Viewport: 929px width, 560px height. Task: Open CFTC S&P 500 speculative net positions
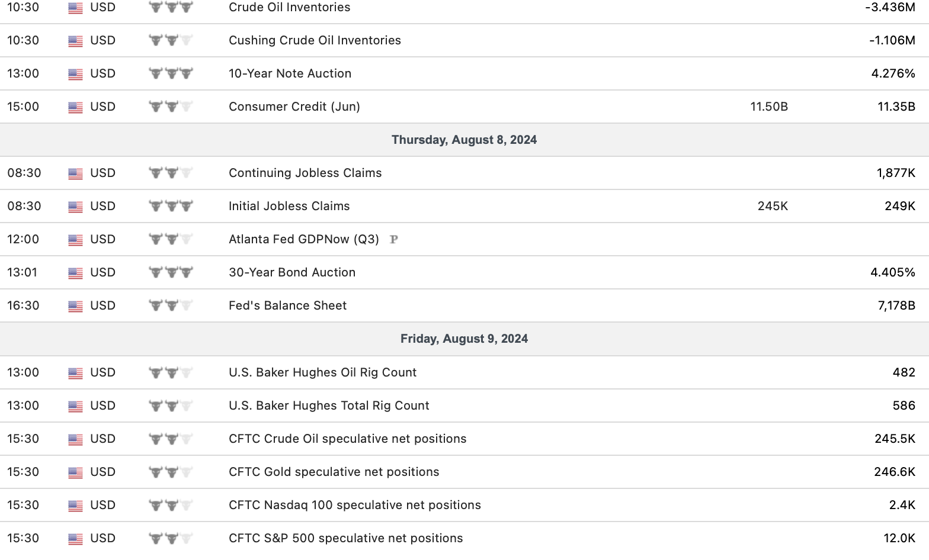pyautogui.click(x=345, y=538)
